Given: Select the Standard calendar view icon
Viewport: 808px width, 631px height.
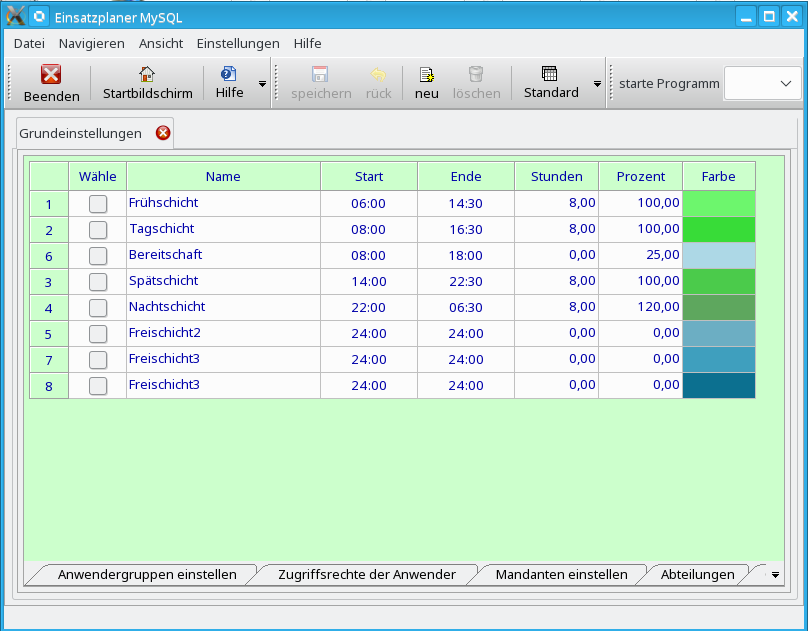Looking at the screenshot, I should click(x=550, y=75).
